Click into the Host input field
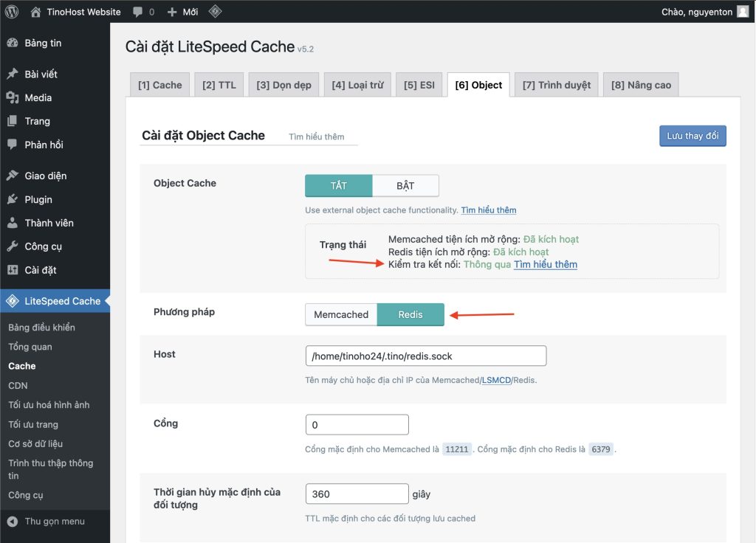 pyautogui.click(x=426, y=356)
